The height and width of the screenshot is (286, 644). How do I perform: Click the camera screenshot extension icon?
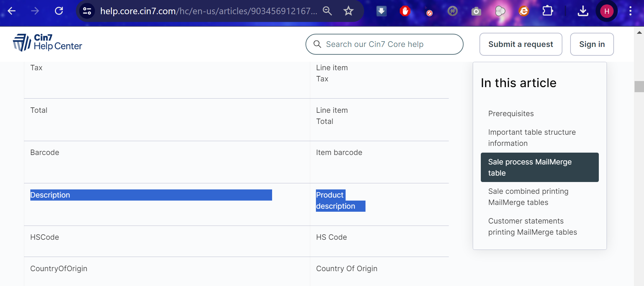coord(476,11)
